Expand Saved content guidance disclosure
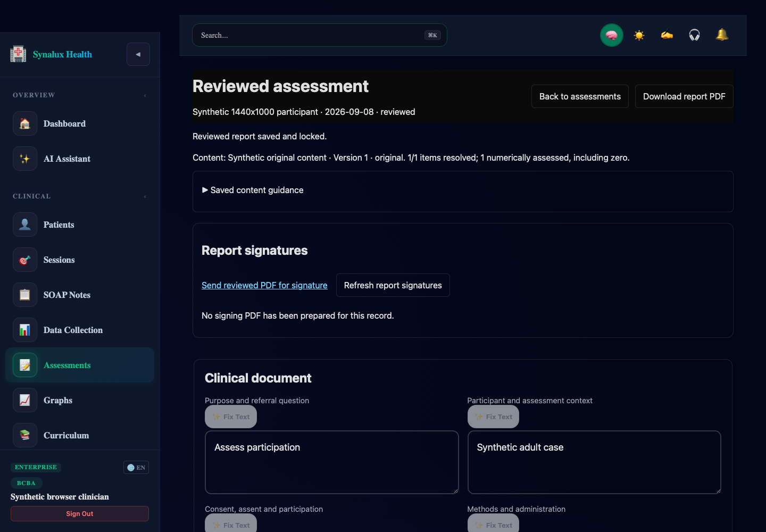766x532 pixels. click(x=253, y=190)
